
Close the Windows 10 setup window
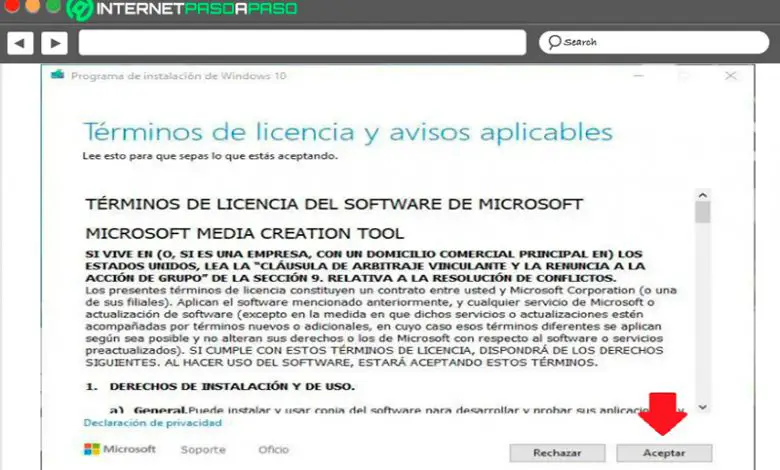pyautogui.click(x=731, y=76)
